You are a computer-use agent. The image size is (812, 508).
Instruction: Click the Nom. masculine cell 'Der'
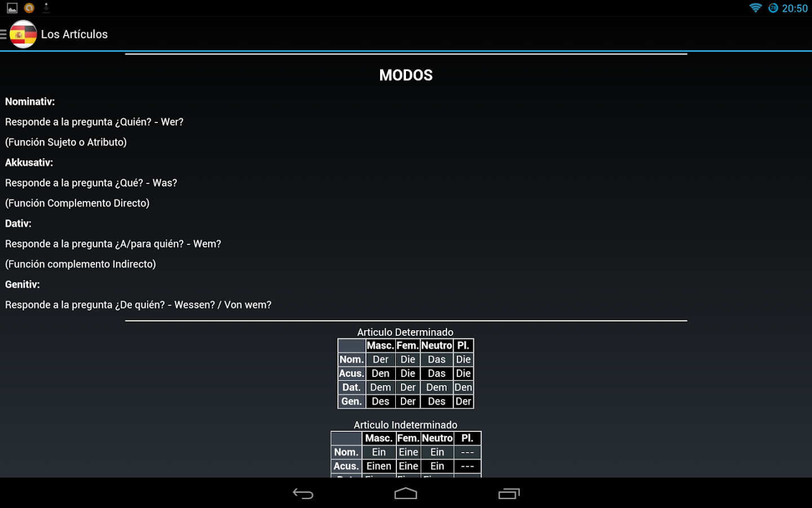coord(380,360)
